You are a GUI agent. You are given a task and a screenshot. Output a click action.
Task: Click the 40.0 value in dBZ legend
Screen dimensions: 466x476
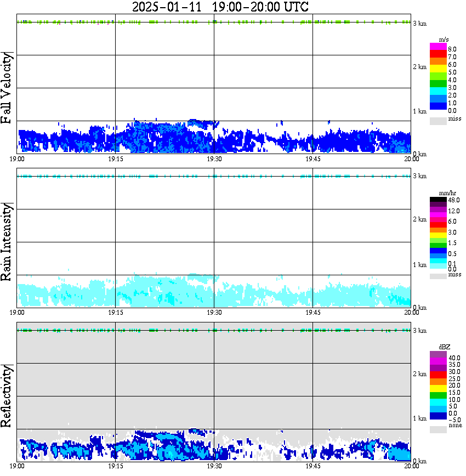coord(454,358)
